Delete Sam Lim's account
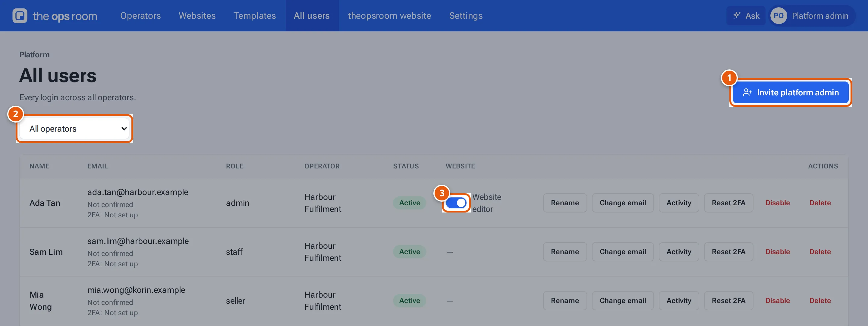 point(820,252)
